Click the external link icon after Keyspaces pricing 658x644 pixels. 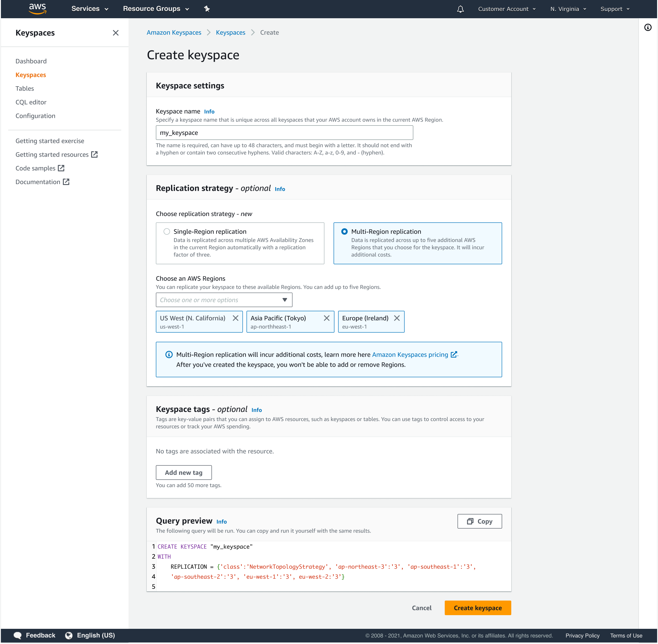(454, 355)
